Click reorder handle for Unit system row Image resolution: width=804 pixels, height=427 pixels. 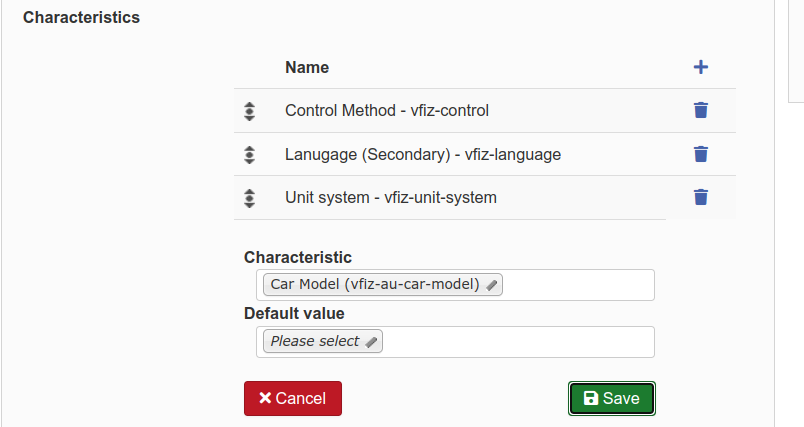click(x=250, y=198)
